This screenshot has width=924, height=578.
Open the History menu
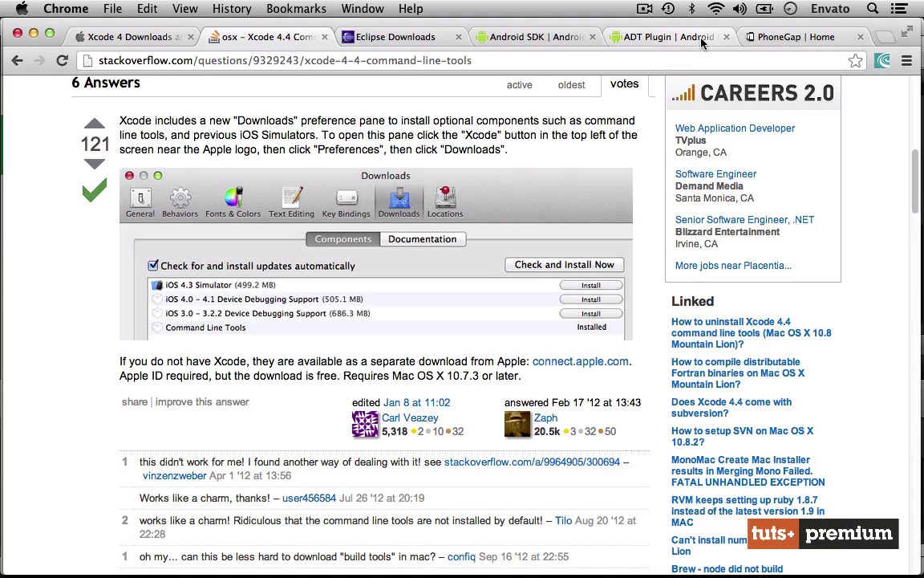click(232, 8)
